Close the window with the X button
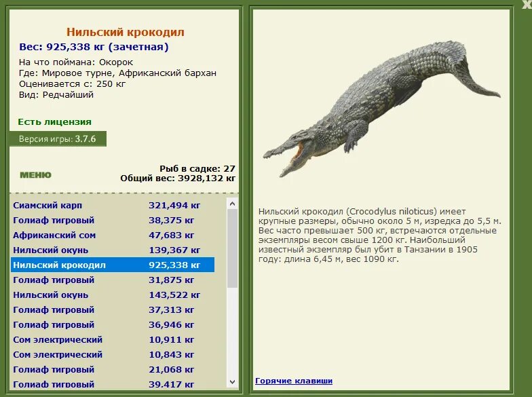The image size is (532, 397). point(527,3)
